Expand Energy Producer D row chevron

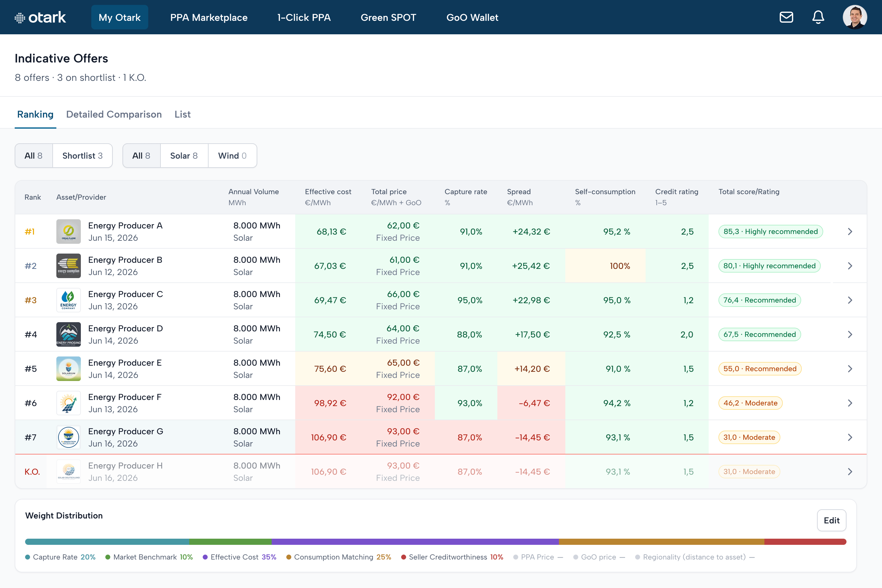click(x=850, y=334)
